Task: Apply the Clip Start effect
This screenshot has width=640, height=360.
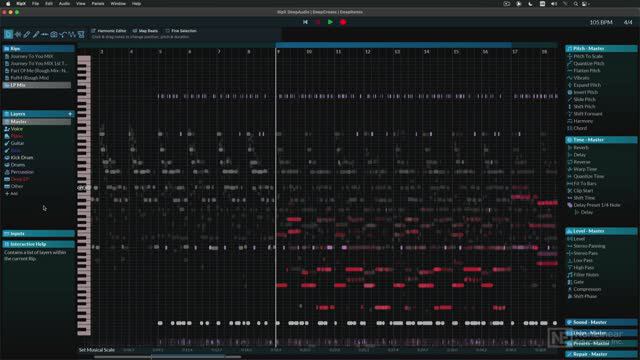Action: (583, 191)
